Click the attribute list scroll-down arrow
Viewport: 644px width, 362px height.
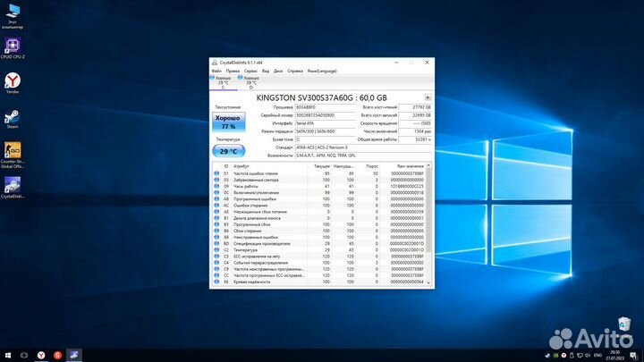coord(428,282)
